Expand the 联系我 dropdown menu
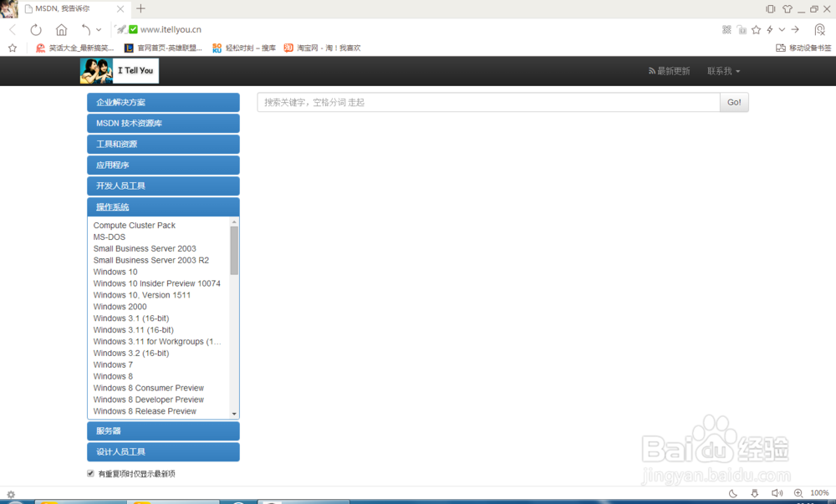Image resolution: width=836 pixels, height=504 pixels. tap(723, 71)
